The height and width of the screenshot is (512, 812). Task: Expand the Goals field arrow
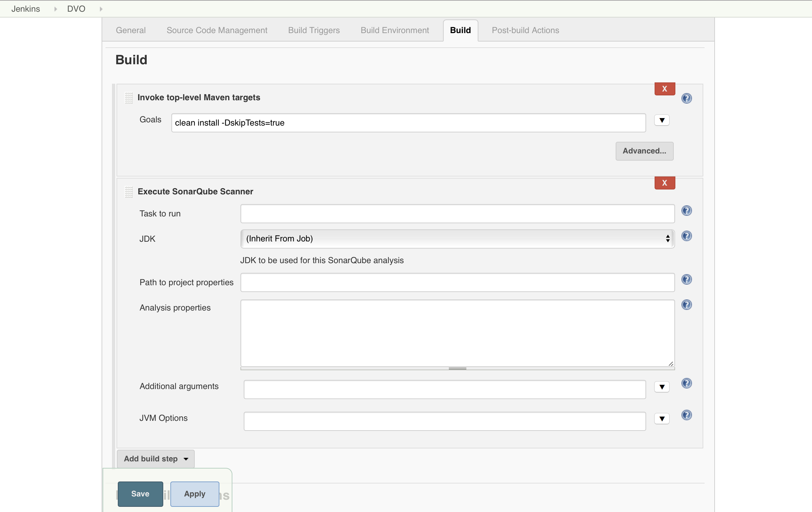(662, 120)
